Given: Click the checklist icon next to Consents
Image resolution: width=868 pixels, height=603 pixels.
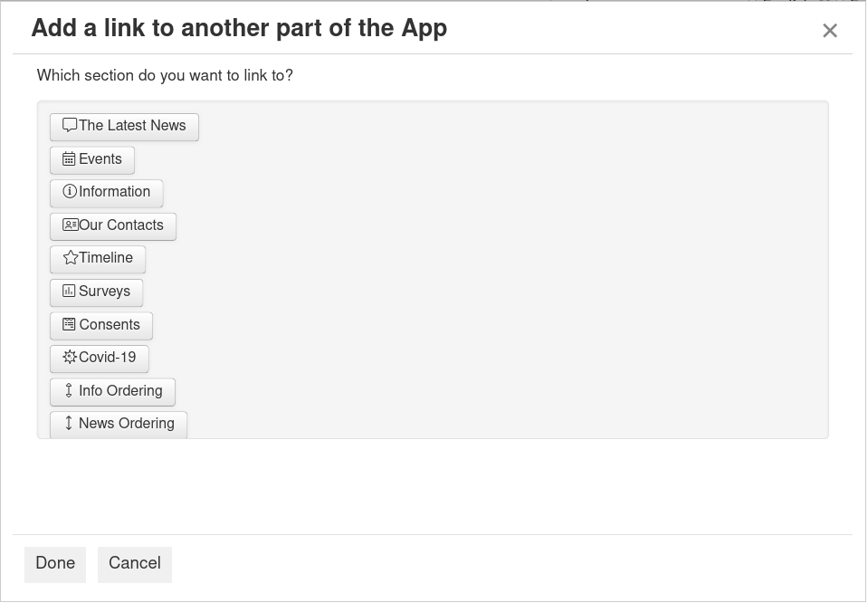Looking at the screenshot, I should point(69,324).
